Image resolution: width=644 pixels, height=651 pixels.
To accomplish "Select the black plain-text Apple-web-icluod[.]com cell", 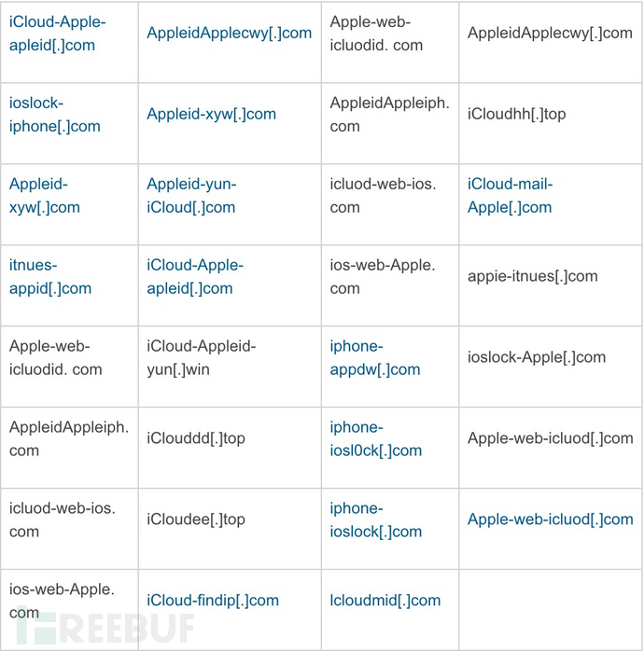I will coord(551,438).
